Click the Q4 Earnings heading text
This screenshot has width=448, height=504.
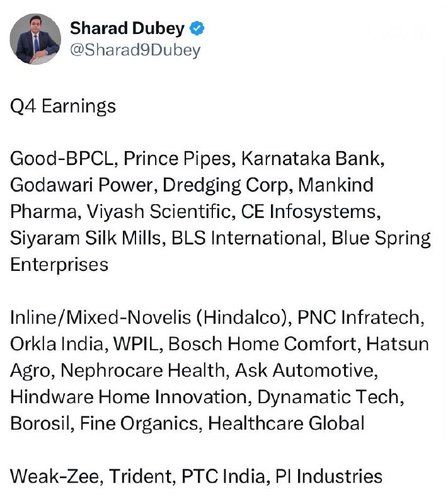[x=63, y=106]
